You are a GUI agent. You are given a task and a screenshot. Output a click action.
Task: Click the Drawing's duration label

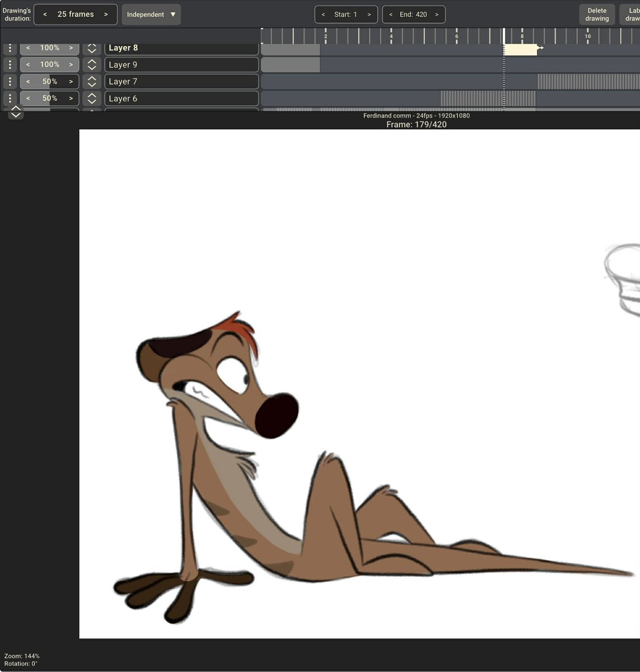pyautogui.click(x=17, y=15)
